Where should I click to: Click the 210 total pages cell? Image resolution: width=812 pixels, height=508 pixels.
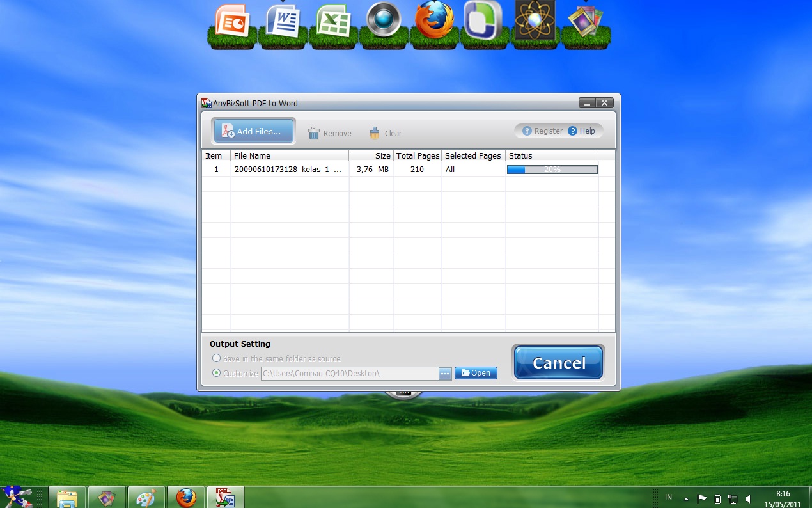click(x=418, y=170)
